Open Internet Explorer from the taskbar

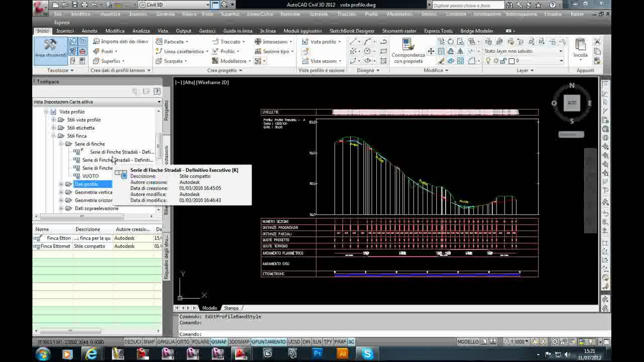tap(92, 354)
